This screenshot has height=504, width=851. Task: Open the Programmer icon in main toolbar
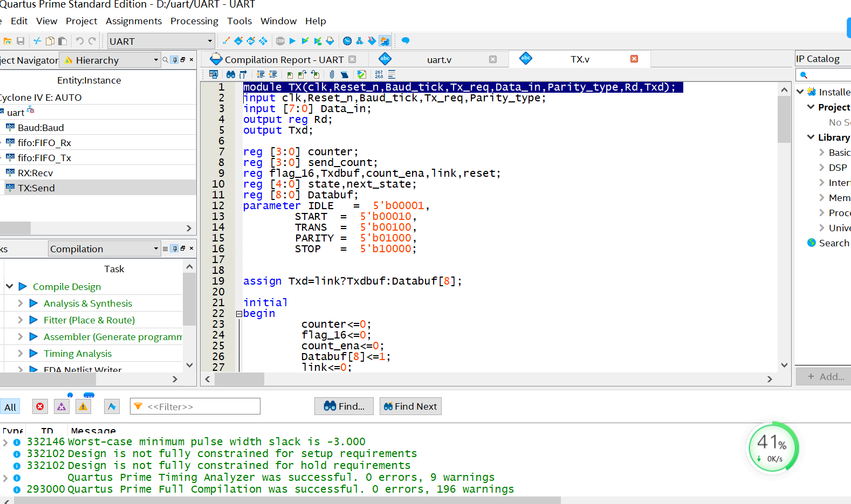click(x=372, y=41)
